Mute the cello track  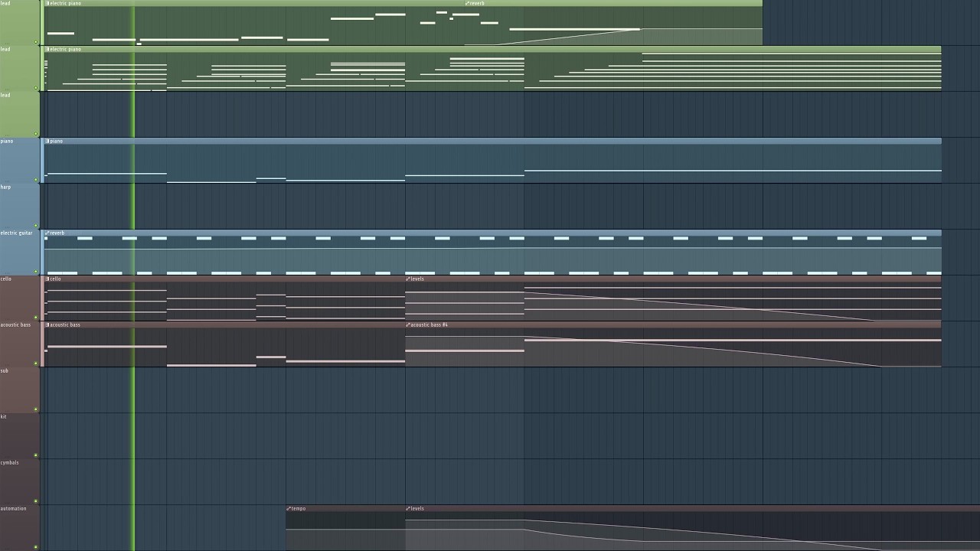point(36,318)
